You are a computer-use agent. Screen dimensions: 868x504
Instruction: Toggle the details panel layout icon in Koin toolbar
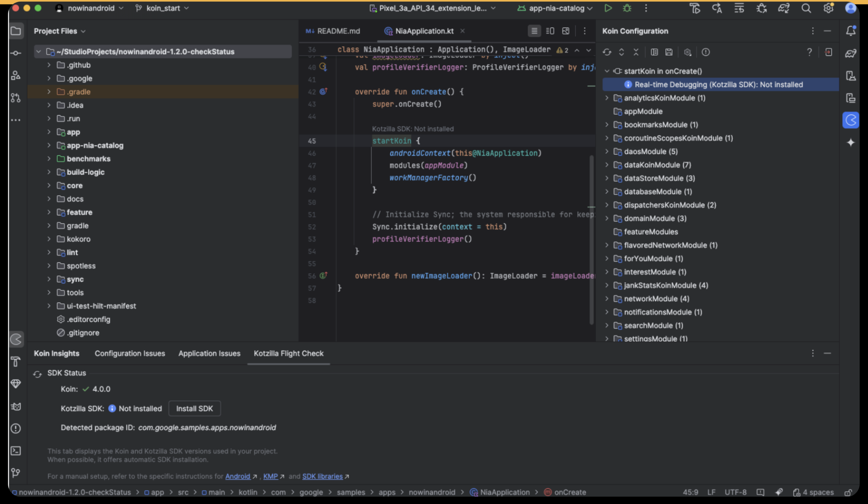point(654,52)
